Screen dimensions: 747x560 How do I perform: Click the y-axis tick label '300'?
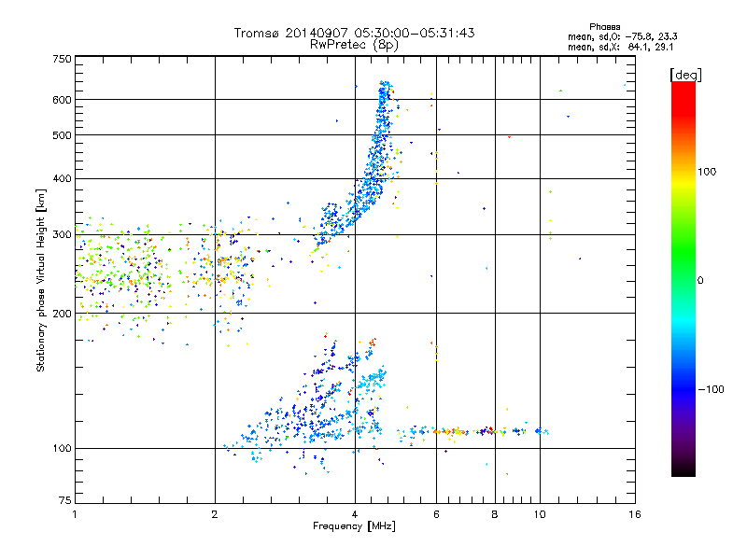click(x=62, y=235)
